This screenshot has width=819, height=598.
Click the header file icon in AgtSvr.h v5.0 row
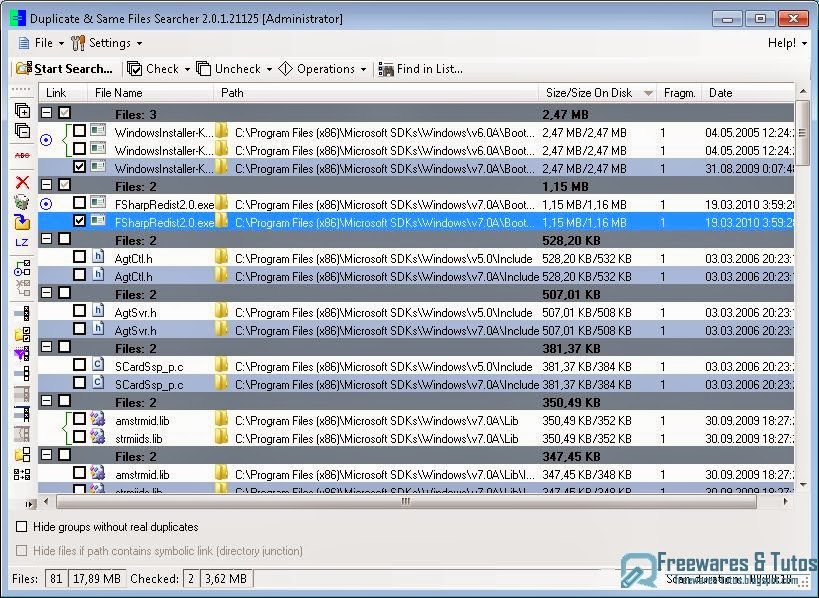coord(98,310)
